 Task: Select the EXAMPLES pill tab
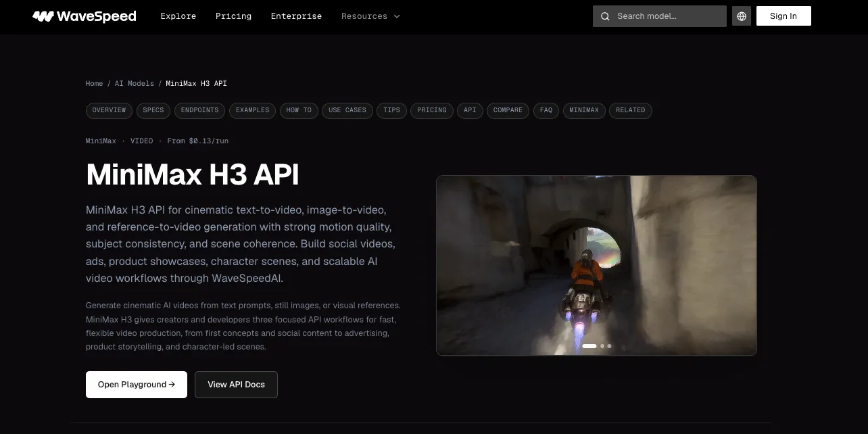point(252,110)
